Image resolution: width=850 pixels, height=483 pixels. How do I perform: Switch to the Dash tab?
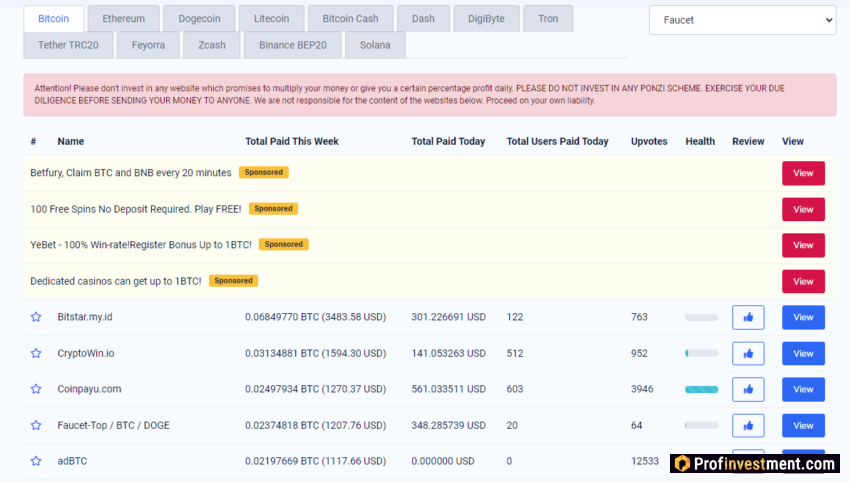[x=423, y=18]
